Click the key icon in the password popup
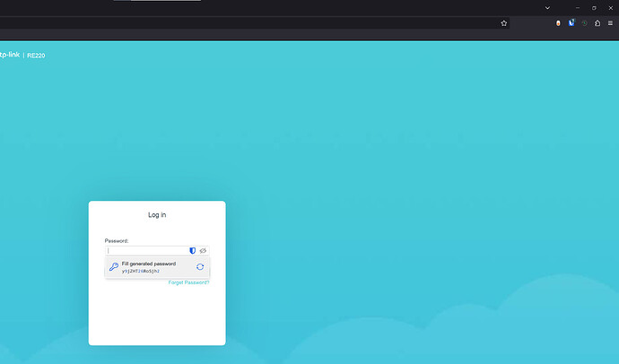The width and height of the screenshot is (619, 364). pyautogui.click(x=114, y=267)
